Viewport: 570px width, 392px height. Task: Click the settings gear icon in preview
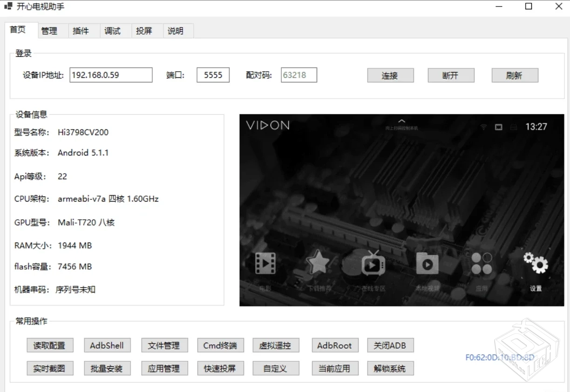click(536, 263)
